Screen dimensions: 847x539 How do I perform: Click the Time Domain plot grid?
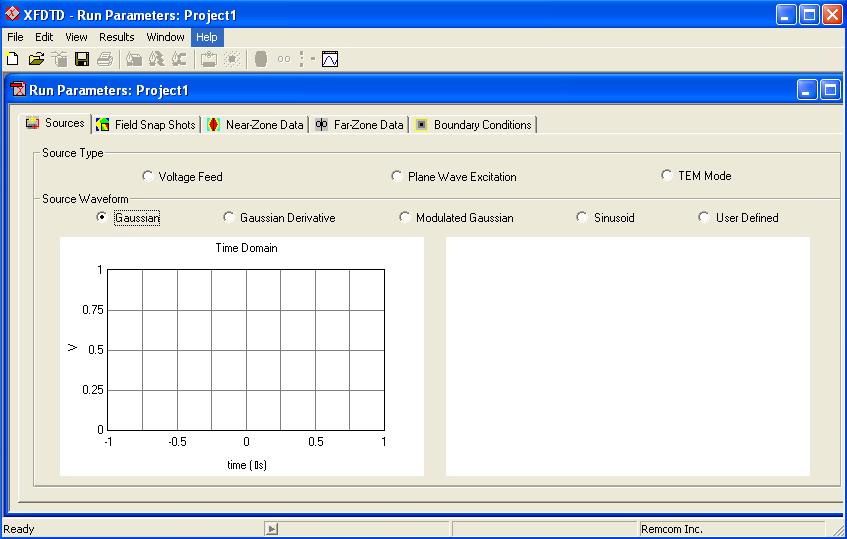(246, 349)
